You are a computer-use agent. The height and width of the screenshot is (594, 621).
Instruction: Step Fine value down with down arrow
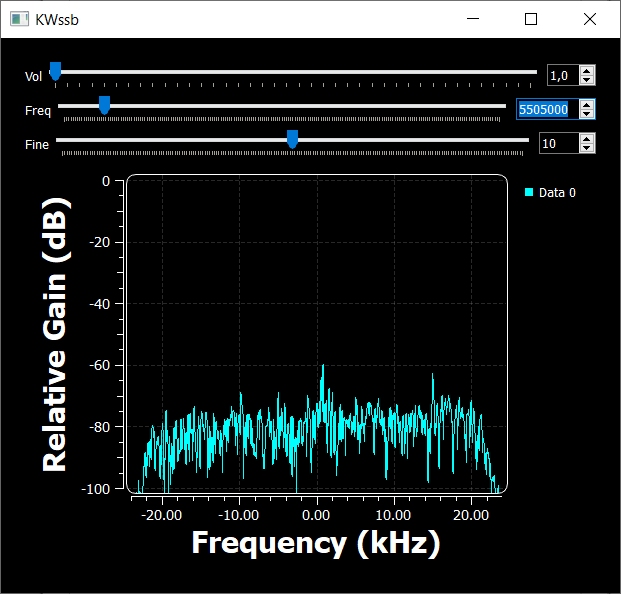click(x=587, y=149)
